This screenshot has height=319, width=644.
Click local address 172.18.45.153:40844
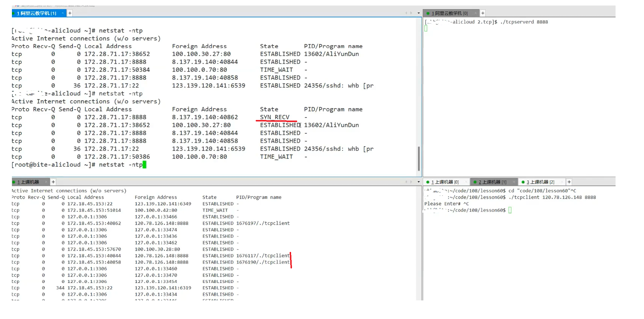[x=94, y=256]
